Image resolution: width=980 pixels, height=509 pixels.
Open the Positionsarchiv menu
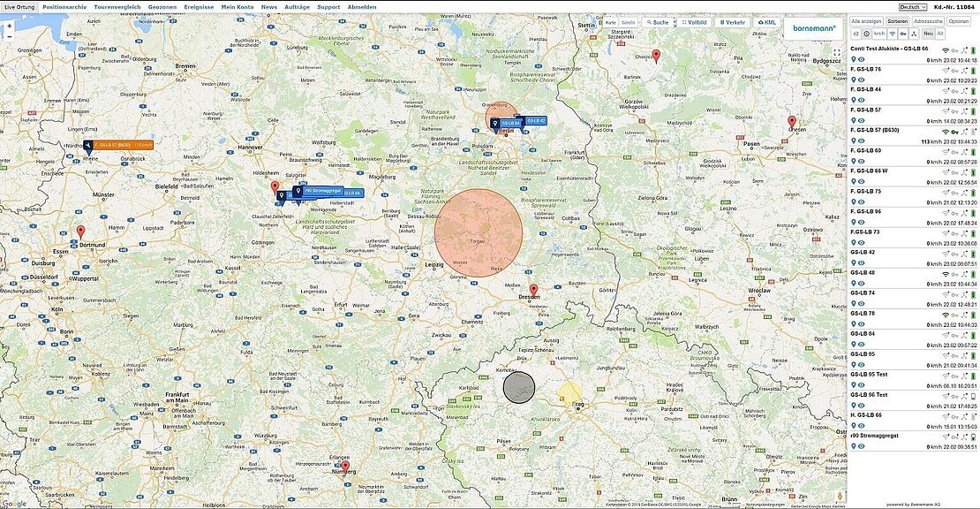coord(64,7)
